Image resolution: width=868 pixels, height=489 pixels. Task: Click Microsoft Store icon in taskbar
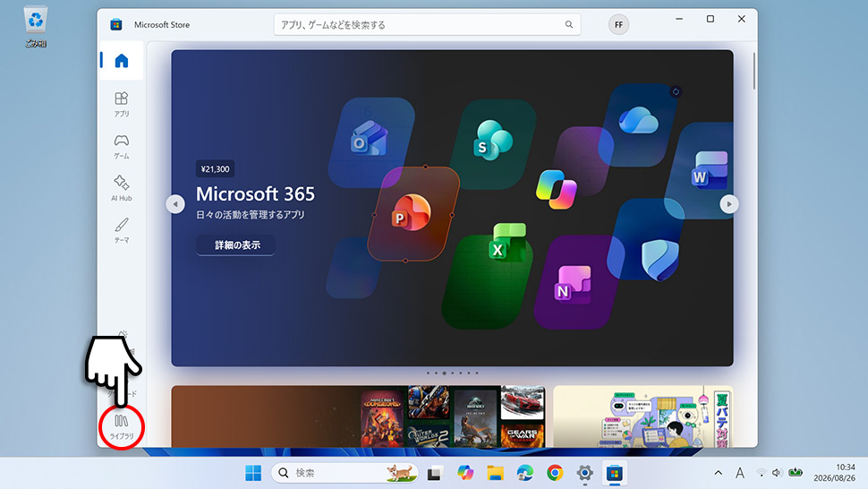tap(615, 473)
